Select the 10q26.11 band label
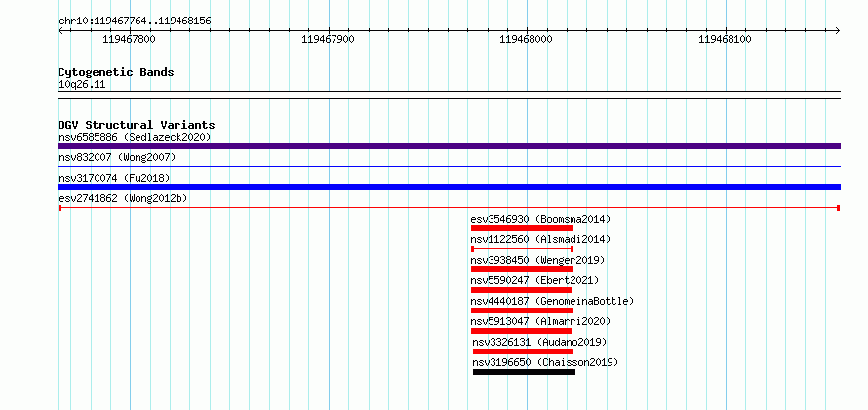 pyautogui.click(x=82, y=85)
